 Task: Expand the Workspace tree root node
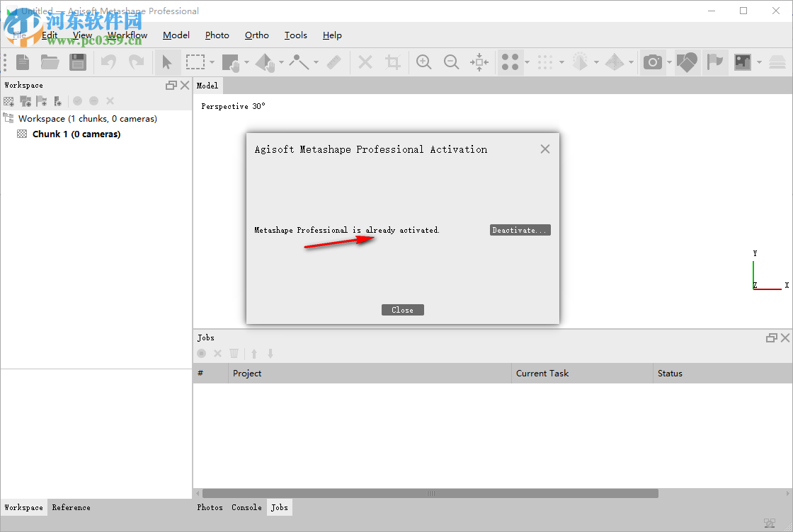(8, 118)
